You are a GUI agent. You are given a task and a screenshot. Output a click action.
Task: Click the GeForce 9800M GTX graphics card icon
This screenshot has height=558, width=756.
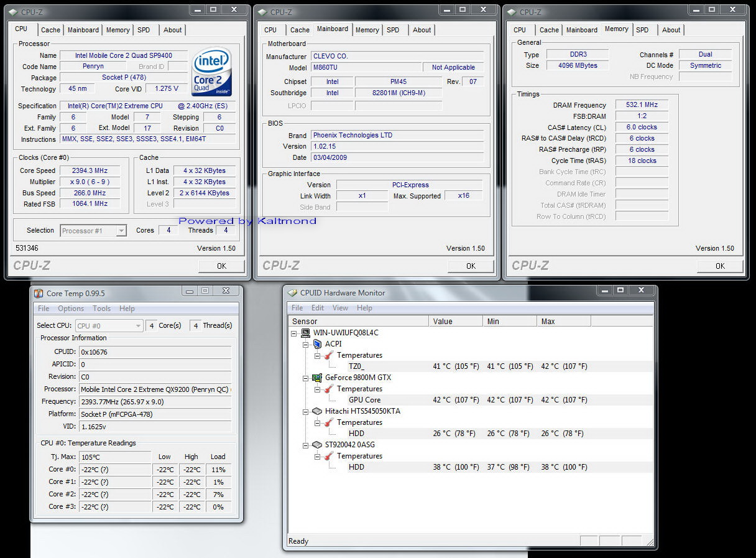click(x=318, y=378)
